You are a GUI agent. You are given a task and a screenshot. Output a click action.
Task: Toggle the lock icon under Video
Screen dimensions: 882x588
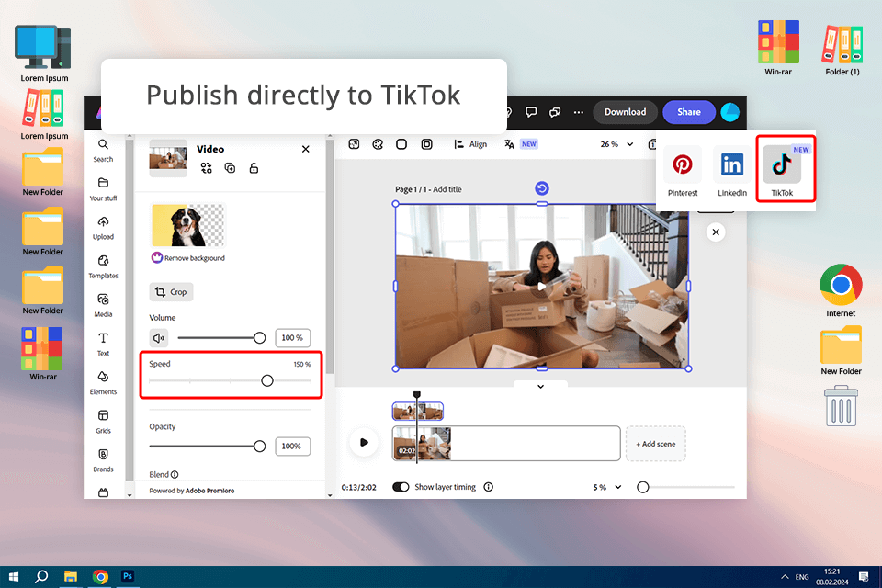point(254,168)
